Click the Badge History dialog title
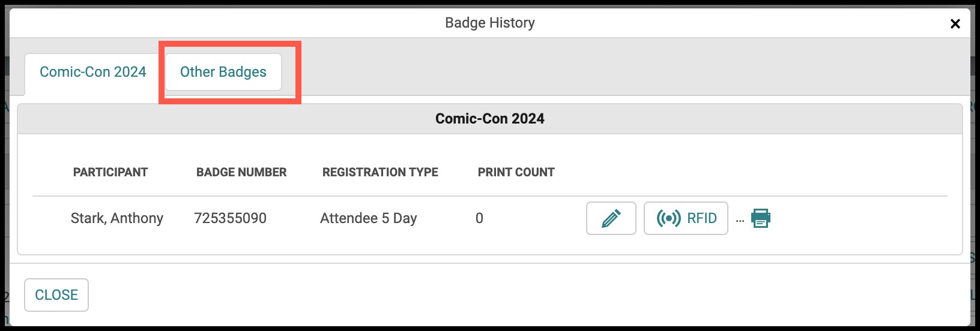This screenshot has height=331, width=980. (490, 23)
